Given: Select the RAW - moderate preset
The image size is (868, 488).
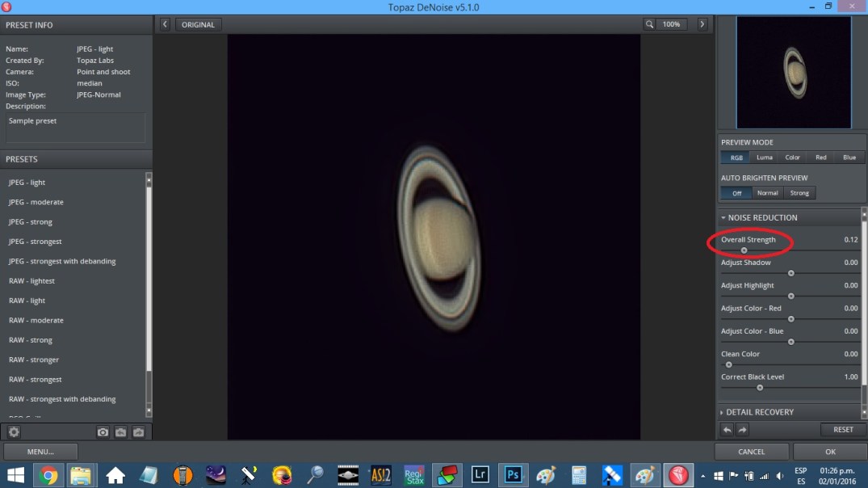Looking at the screenshot, I should 36,320.
